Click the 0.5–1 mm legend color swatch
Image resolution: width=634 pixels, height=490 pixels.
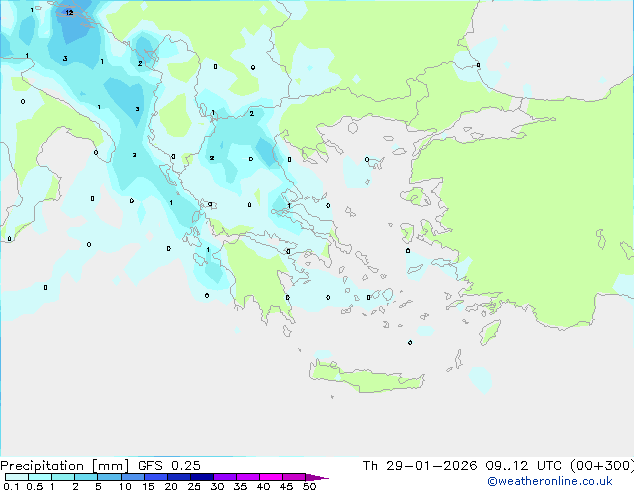coord(40,477)
